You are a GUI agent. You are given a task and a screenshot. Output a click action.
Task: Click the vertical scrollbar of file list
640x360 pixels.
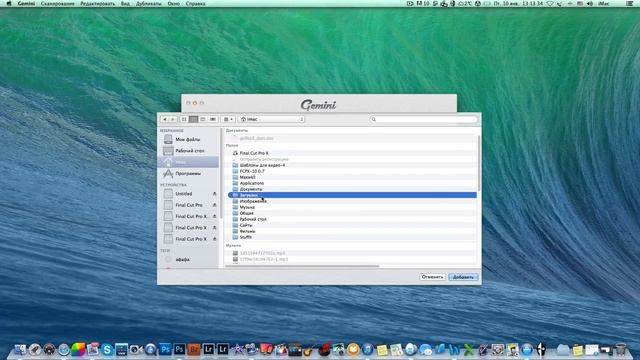(478, 163)
